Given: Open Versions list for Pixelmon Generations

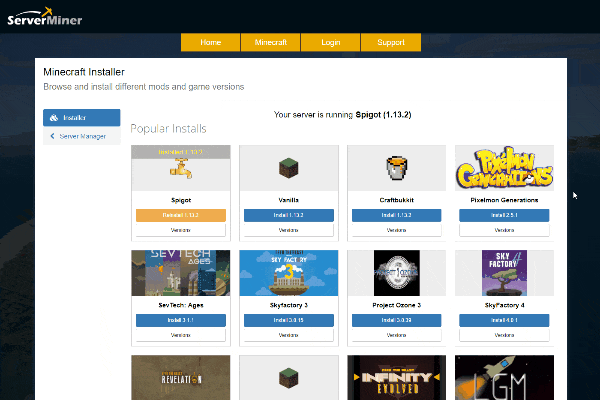Looking at the screenshot, I should click(x=504, y=230).
